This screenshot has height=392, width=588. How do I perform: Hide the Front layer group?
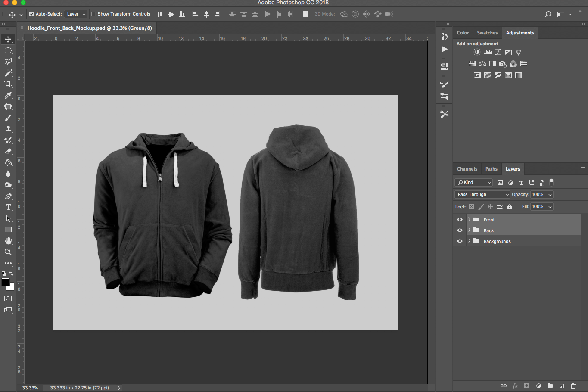460,219
